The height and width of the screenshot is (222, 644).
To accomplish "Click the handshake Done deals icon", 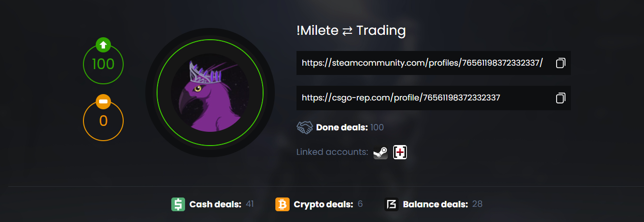I will 305,128.
